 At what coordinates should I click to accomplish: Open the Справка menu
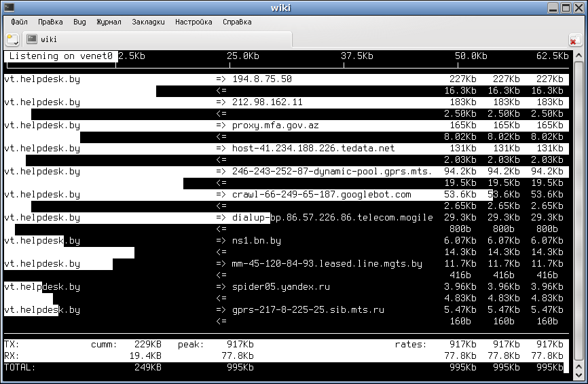[236, 22]
